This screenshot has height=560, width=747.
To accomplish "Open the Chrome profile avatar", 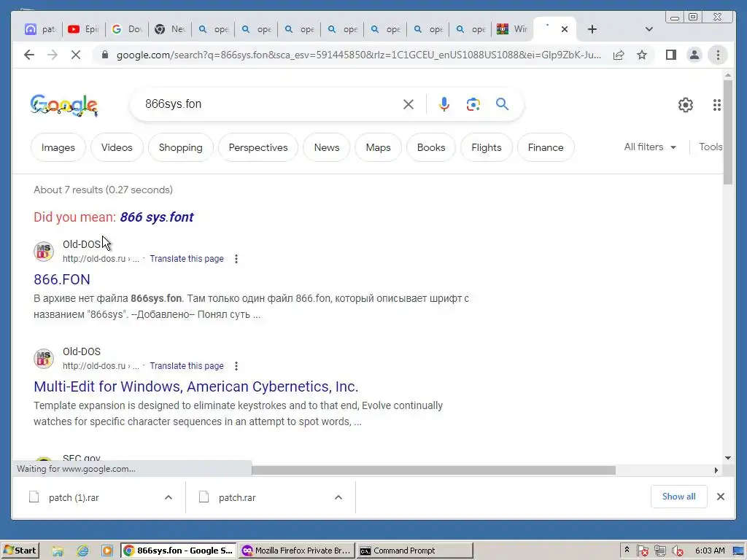I will coord(694,55).
